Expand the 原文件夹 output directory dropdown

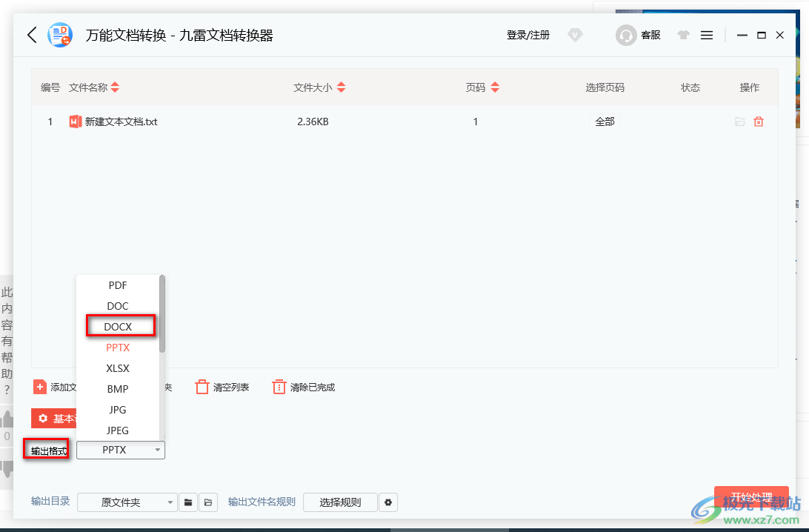127,502
